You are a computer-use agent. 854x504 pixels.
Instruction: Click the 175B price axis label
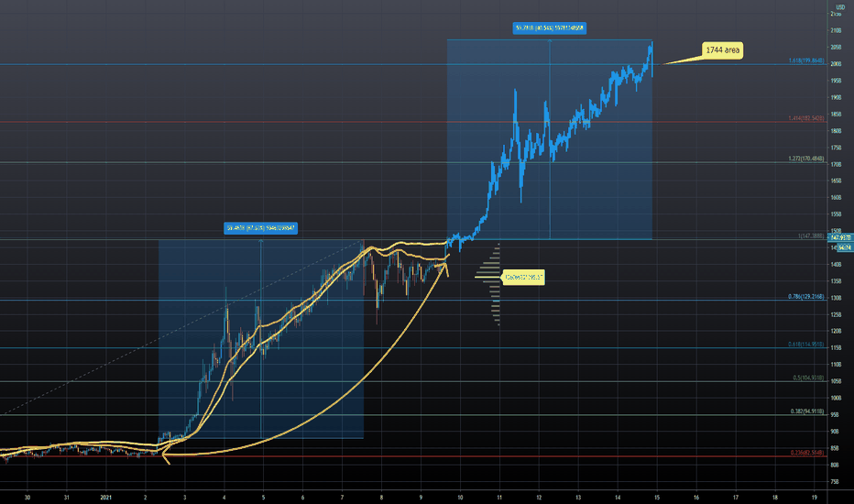pyautogui.click(x=836, y=148)
